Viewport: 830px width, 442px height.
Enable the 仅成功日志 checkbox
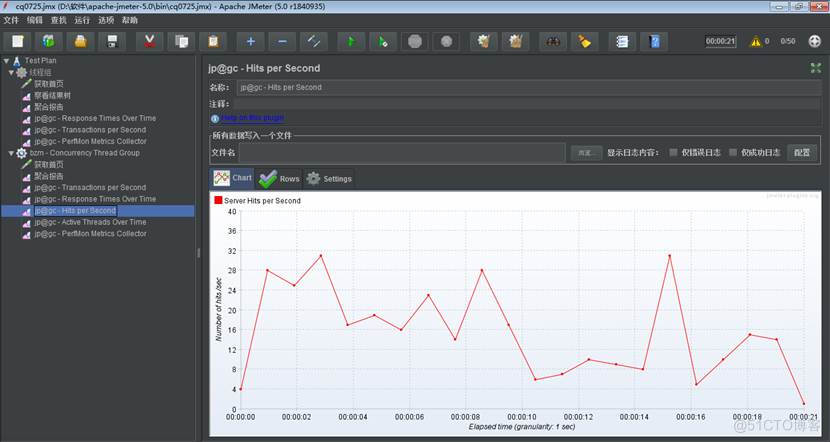(x=734, y=153)
